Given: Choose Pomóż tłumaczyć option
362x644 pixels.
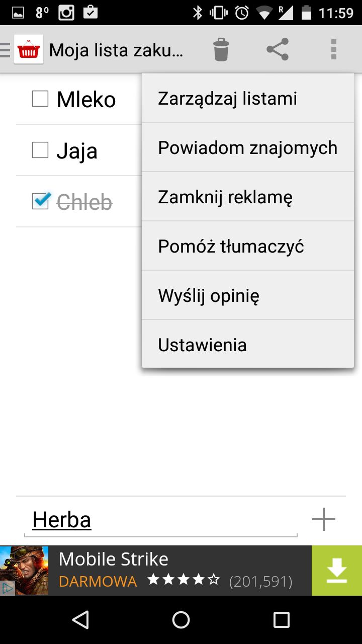Looking at the screenshot, I should click(248, 246).
